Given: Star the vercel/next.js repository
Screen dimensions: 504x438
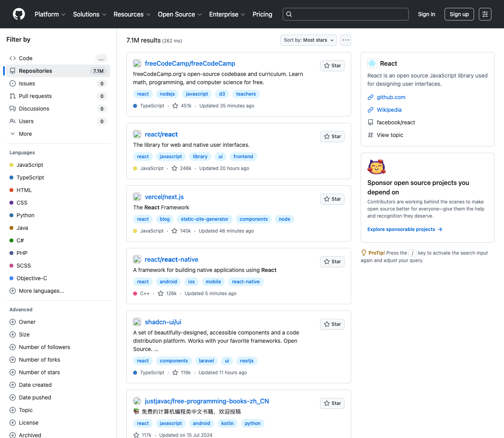Looking at the screenshot, I should [x=332, y=199].
